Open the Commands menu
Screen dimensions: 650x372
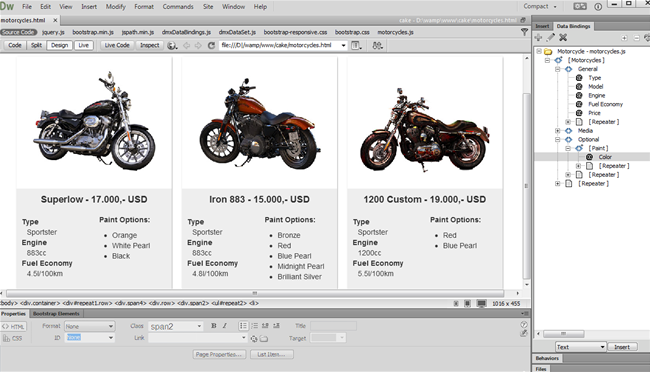[178, 7]
